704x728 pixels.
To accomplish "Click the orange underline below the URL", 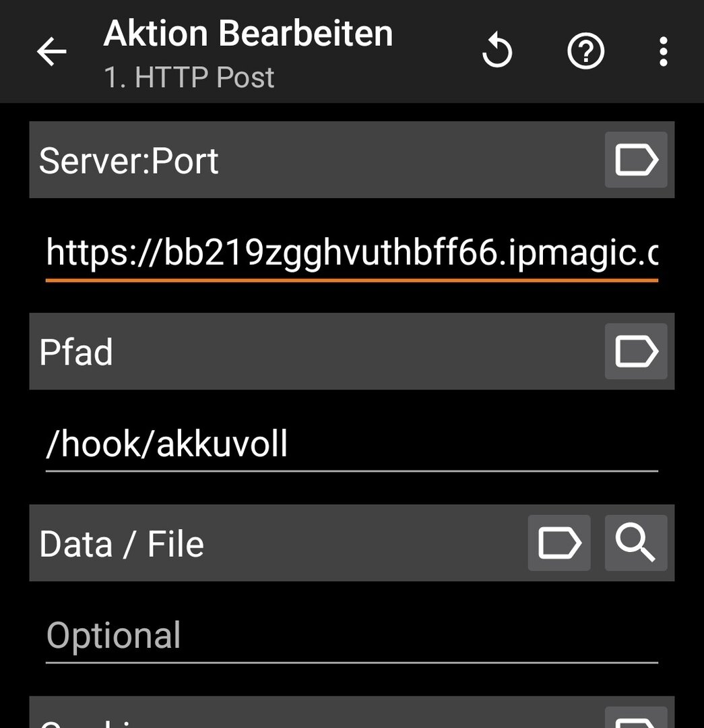I will (x=350, y=279).
